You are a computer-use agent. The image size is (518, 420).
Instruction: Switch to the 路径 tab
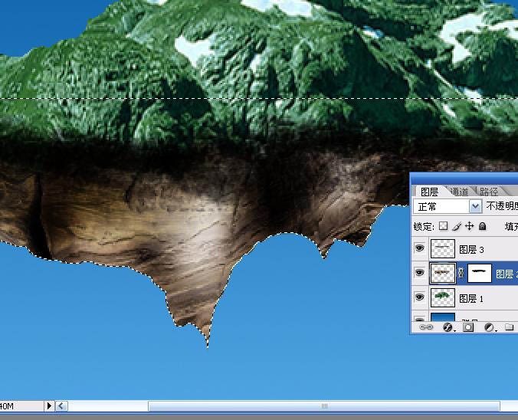[x=489, y=192]
